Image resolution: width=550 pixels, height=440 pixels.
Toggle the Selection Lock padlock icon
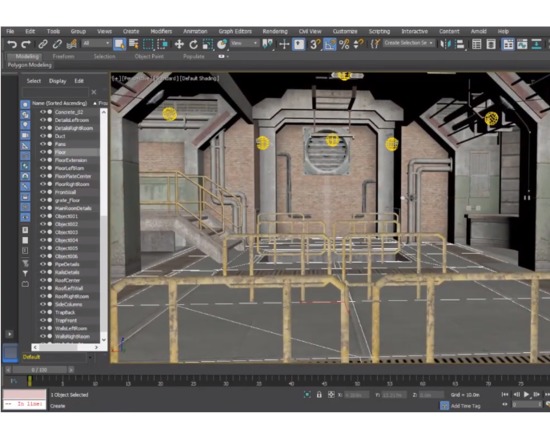tap(319, 395)
